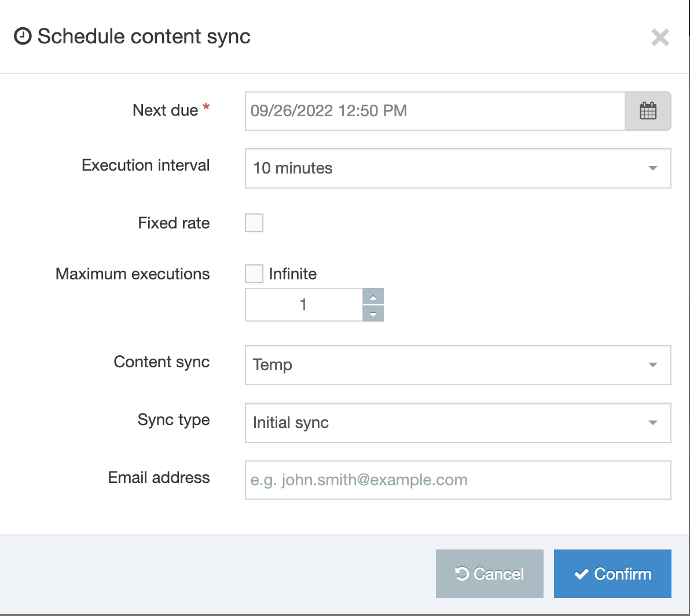Open the calendar date picker
The height and width of the screenshot is (616, 690).
(648, 111)
